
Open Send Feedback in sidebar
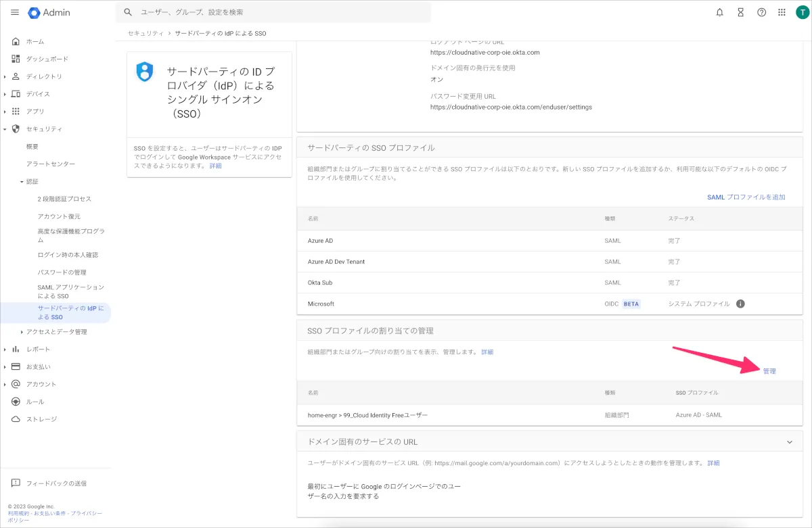[56, 483]
